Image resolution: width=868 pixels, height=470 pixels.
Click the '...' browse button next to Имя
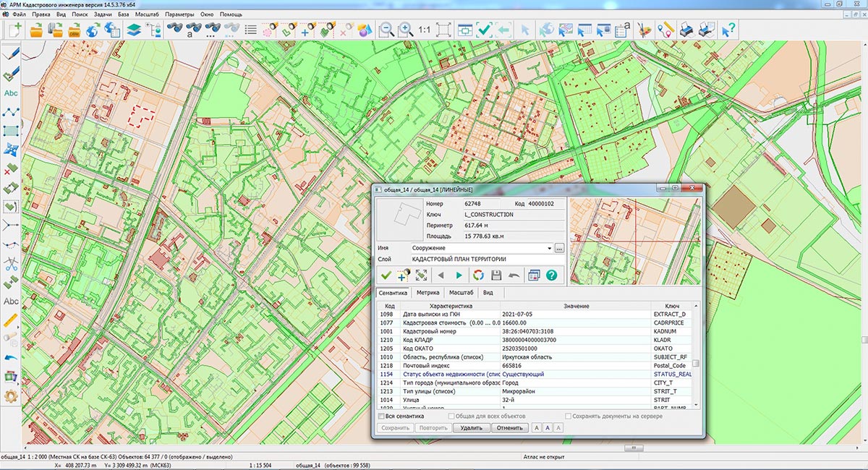point(559,248)
